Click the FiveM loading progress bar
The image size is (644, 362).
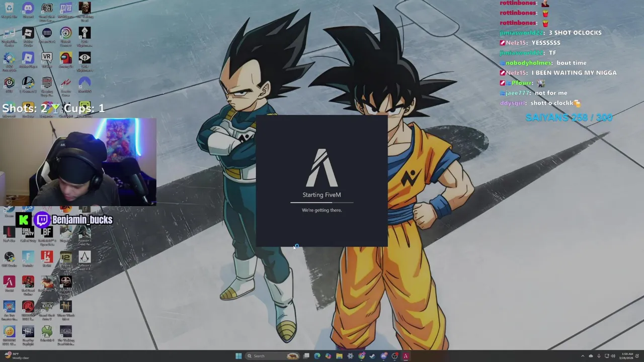(321, 203)
